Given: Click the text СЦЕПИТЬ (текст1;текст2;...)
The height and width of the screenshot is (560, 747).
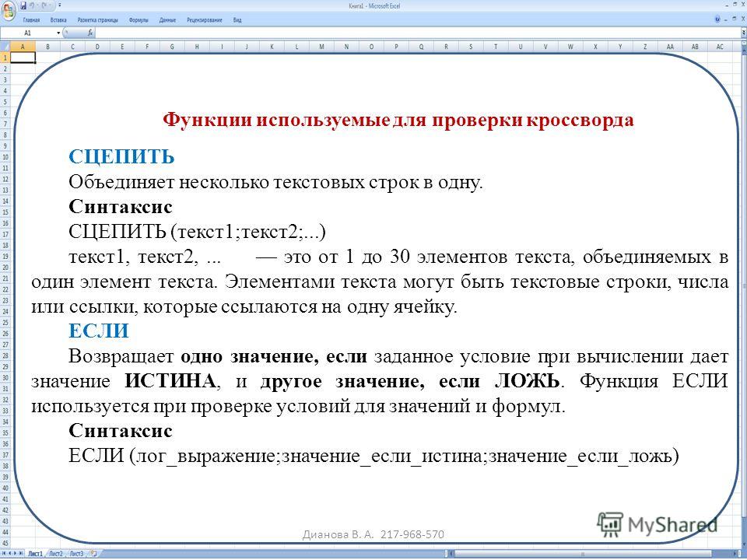Looking at the screenshot, I should pyautogui.click(x=197, y=232).
